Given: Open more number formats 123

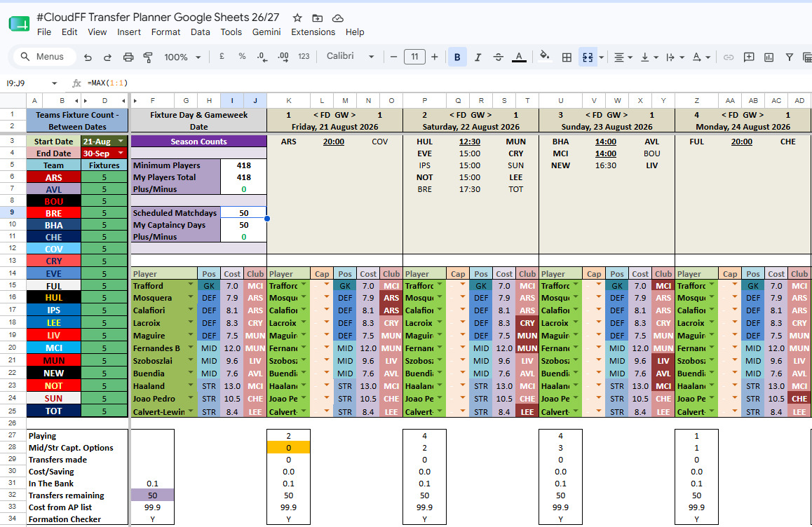Looking at the screenshot, I should point(304,57).
